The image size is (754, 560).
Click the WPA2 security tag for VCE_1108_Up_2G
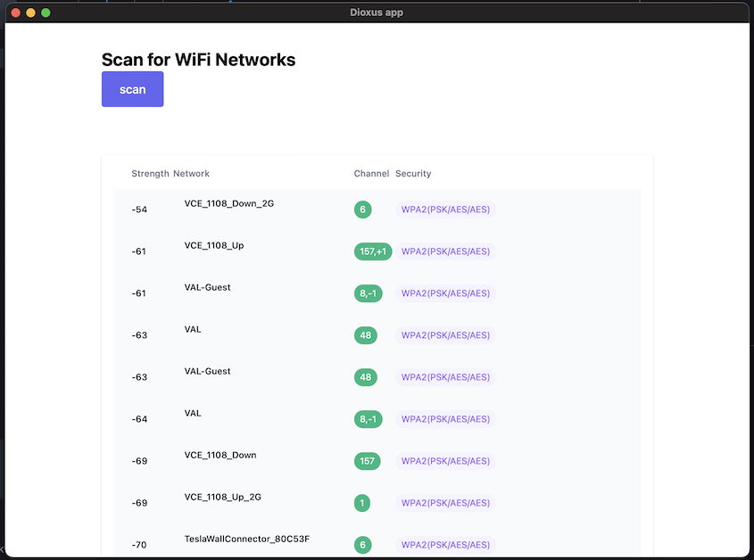[445, 503]
